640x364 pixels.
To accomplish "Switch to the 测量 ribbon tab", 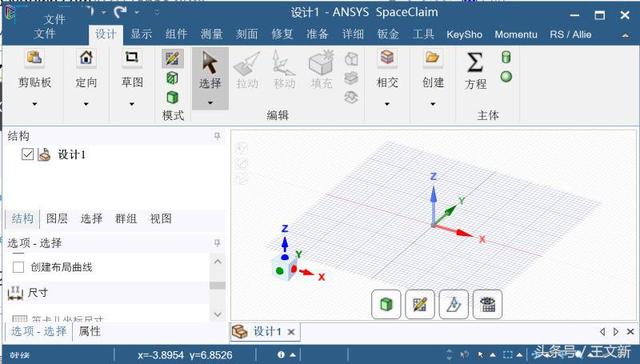I will point(211,34).
